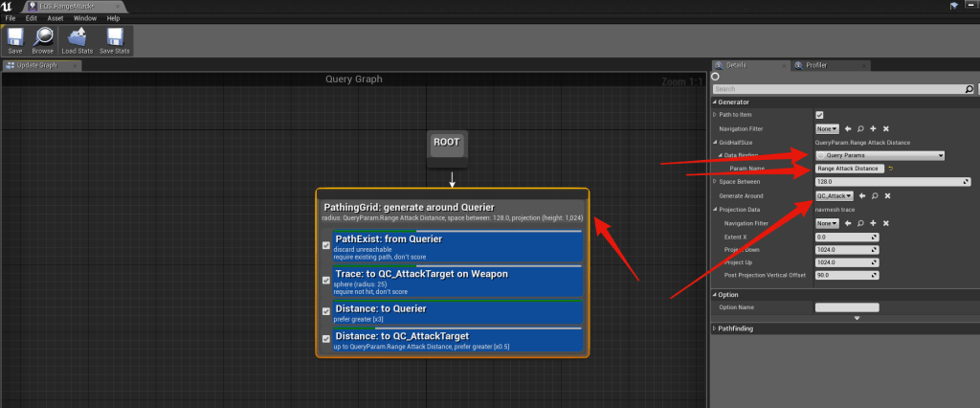Uncheck Distance to QC_AttackTarget test

(x=326, y=338)
